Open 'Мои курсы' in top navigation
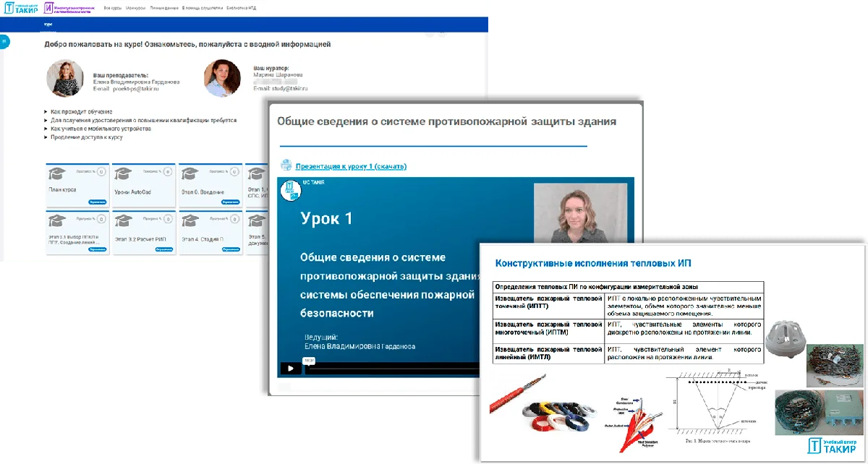868x464 pixels. [135, 8]
